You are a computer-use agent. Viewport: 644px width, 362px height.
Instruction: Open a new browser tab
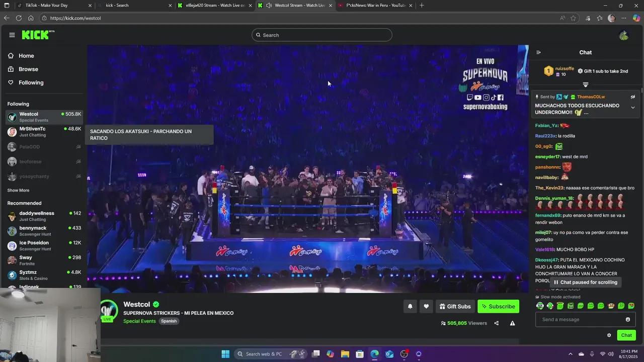[422, 6]
